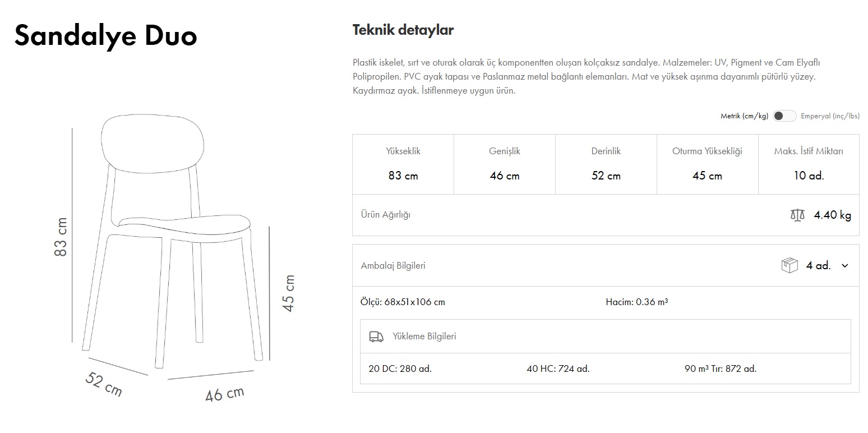Click the 90 m³ Tır: 872 ad. entry
This screenshot has width=868, height=433.
pyautogui.click(x=720, y=369)
